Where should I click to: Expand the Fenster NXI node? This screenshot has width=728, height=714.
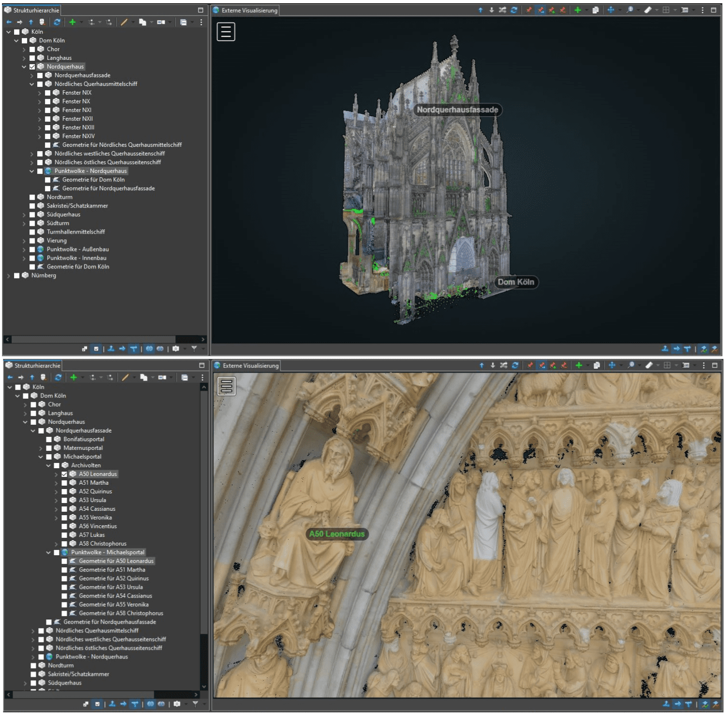click(x=40, y=110)
